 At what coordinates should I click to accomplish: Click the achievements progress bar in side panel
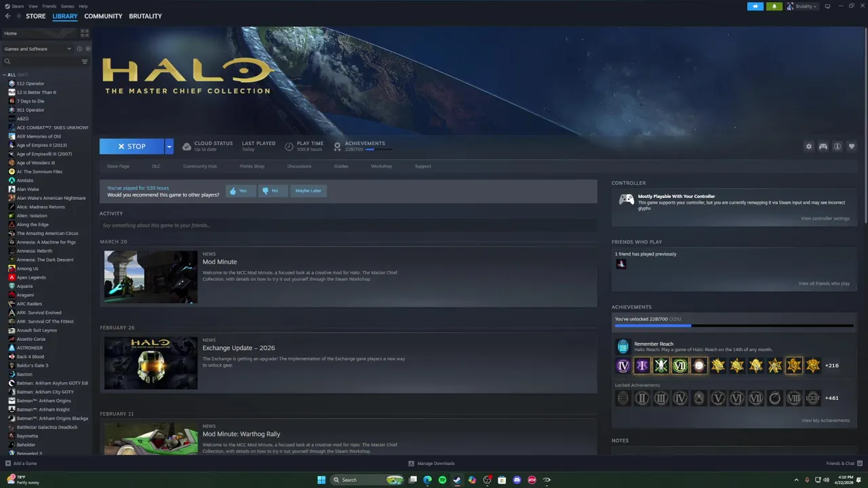[734, 326]
